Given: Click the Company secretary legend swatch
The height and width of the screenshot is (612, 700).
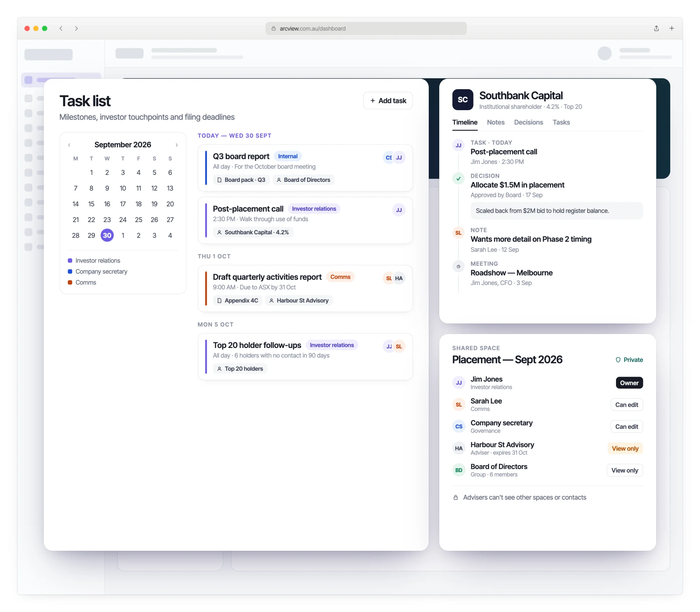Looking at the screenshot, I should click(70, 271).
